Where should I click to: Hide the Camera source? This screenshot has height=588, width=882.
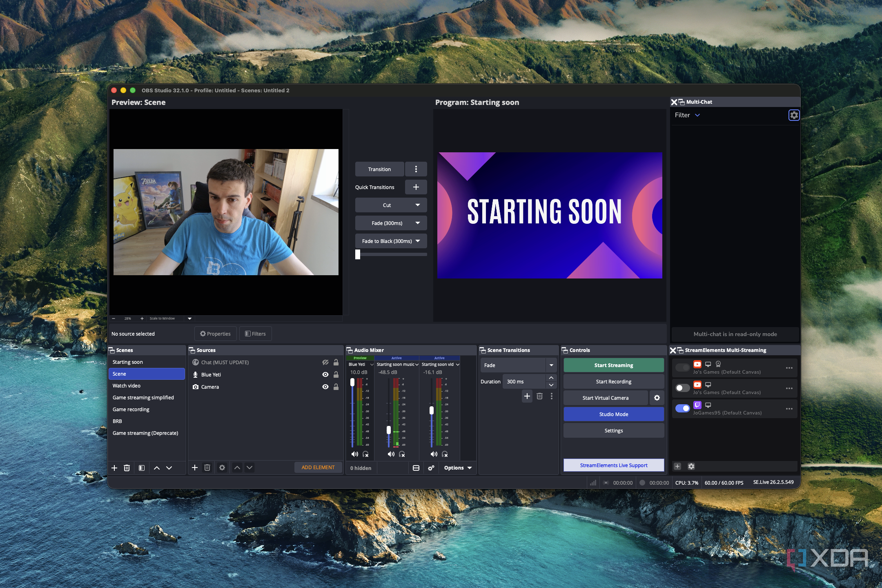[x=325, y=387]
